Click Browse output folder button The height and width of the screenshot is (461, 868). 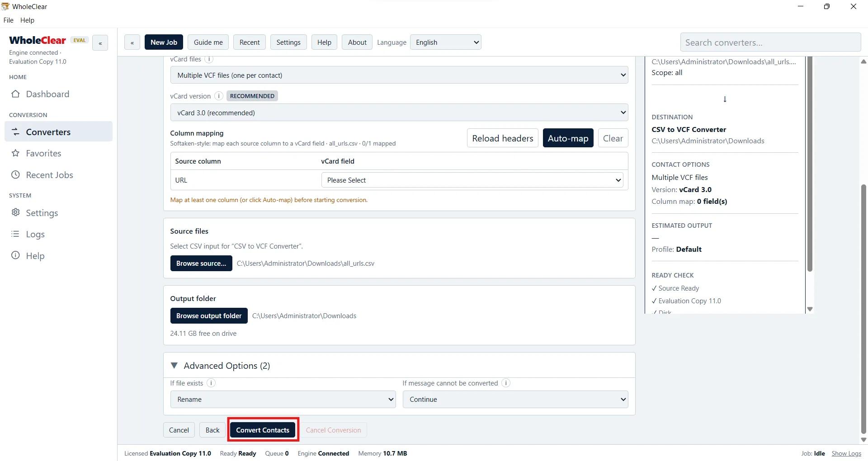tap(209, 316)
